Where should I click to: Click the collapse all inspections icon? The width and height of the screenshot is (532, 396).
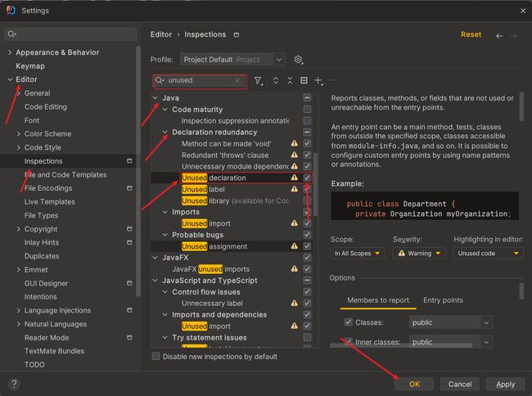pos(290,80)
